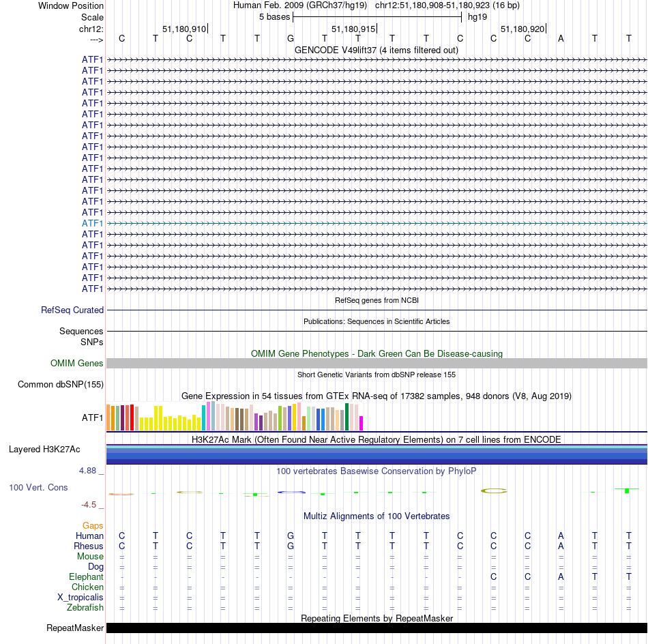648x644 pixels.
Task: Select the Rhesus species label
Action: [x=89, y=546]
